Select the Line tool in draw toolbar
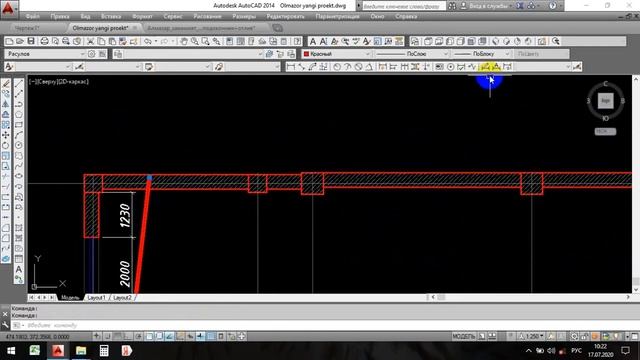 tap(19, 84)
